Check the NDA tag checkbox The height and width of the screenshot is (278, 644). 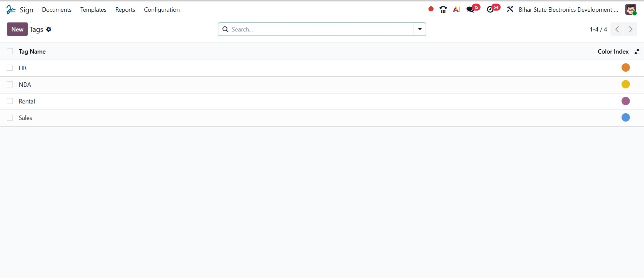tap(10, 84)
